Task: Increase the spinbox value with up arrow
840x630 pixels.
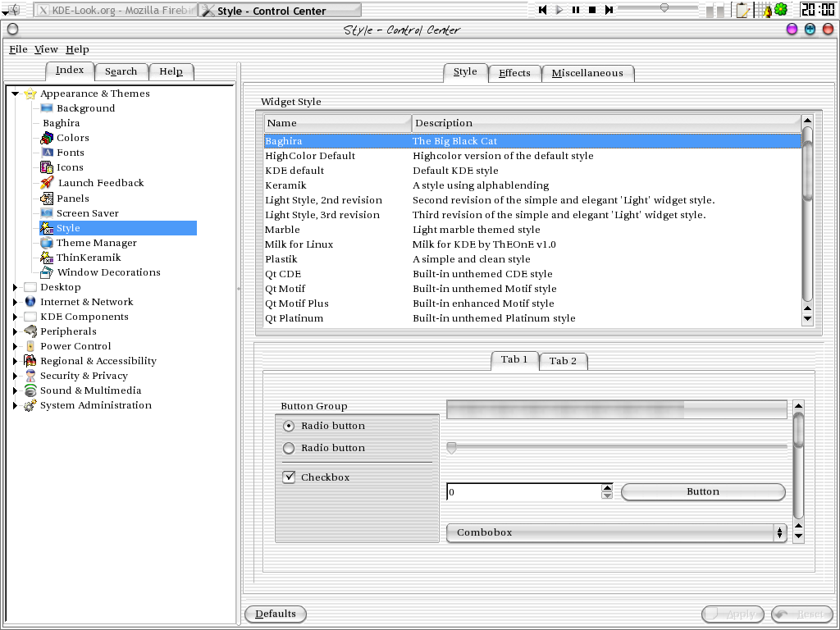Action: click(x=607, y=487)
